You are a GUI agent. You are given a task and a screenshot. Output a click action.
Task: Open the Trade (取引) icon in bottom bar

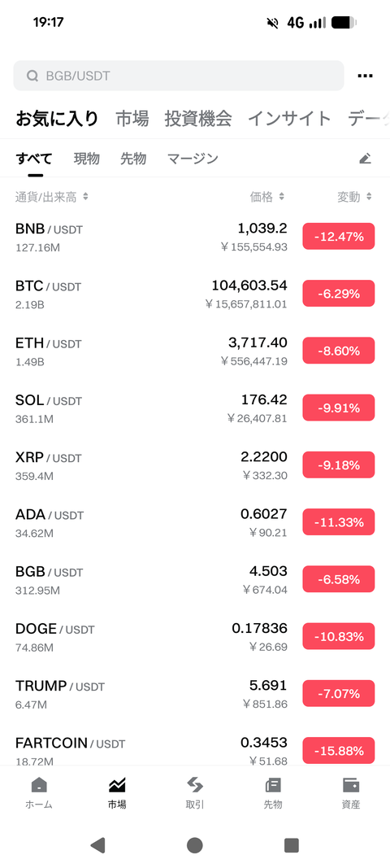(195, 792)
